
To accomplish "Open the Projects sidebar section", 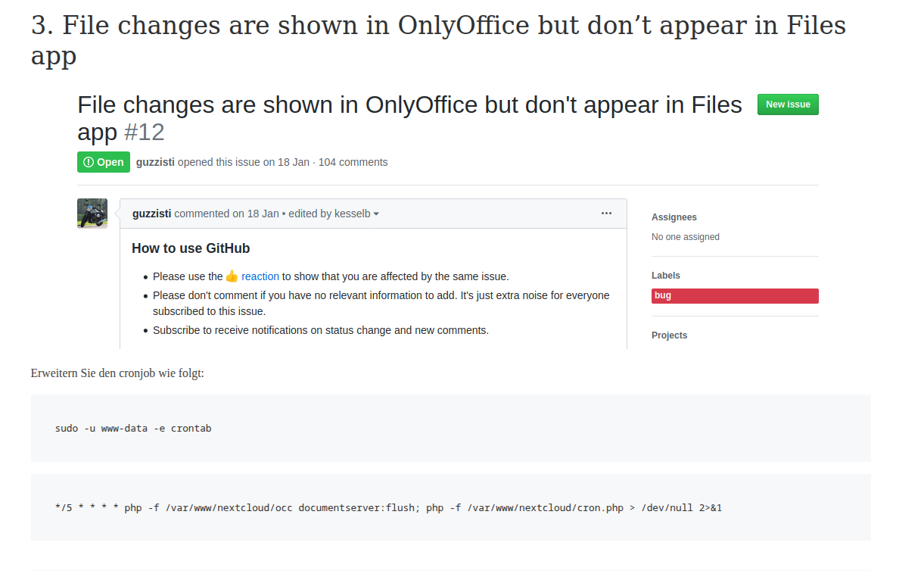I will point(670,335).
